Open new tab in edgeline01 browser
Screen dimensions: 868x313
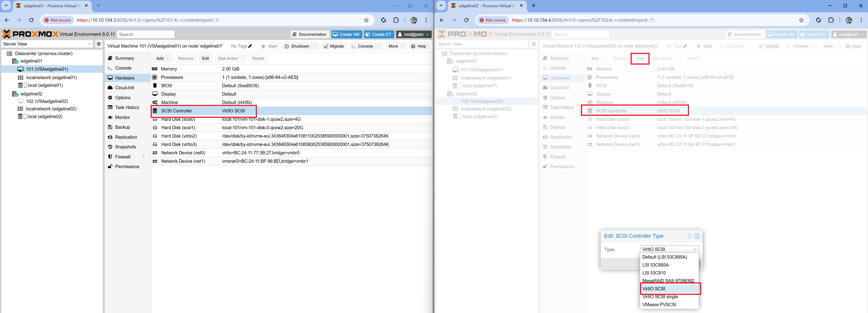coord(98,5)
